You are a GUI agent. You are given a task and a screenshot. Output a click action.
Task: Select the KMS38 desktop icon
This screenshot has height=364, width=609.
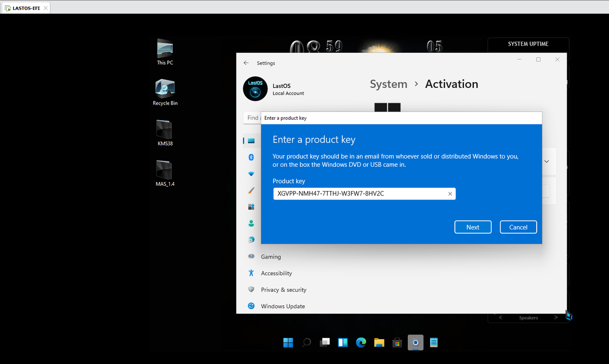(x=165, y=133)
